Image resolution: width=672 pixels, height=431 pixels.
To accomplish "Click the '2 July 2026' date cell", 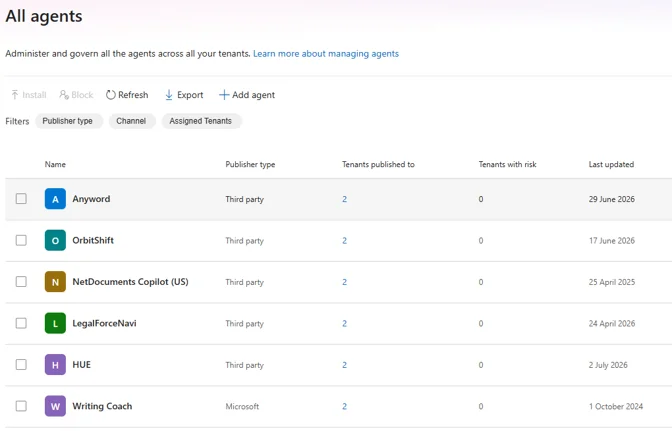I will pos(608,365).
